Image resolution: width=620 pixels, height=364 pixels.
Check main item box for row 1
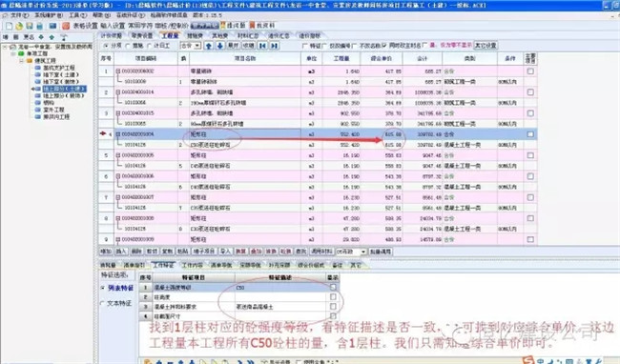click(x=530, y=71)
